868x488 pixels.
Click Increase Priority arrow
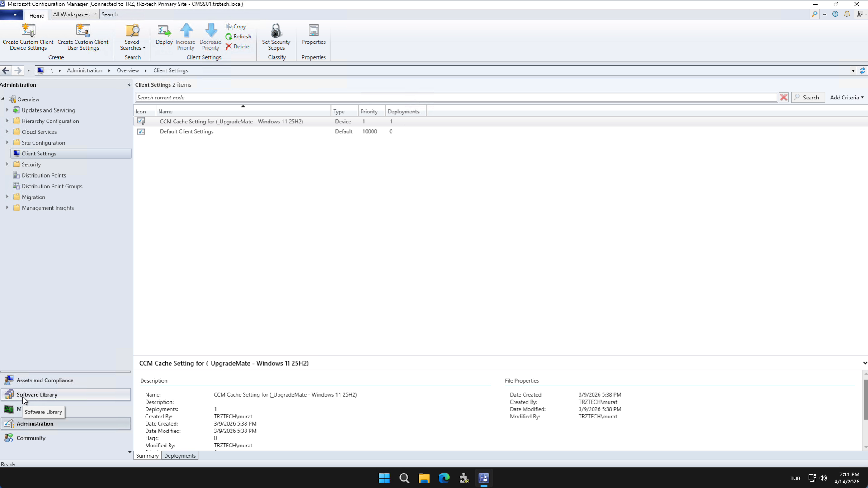[185, 37]
